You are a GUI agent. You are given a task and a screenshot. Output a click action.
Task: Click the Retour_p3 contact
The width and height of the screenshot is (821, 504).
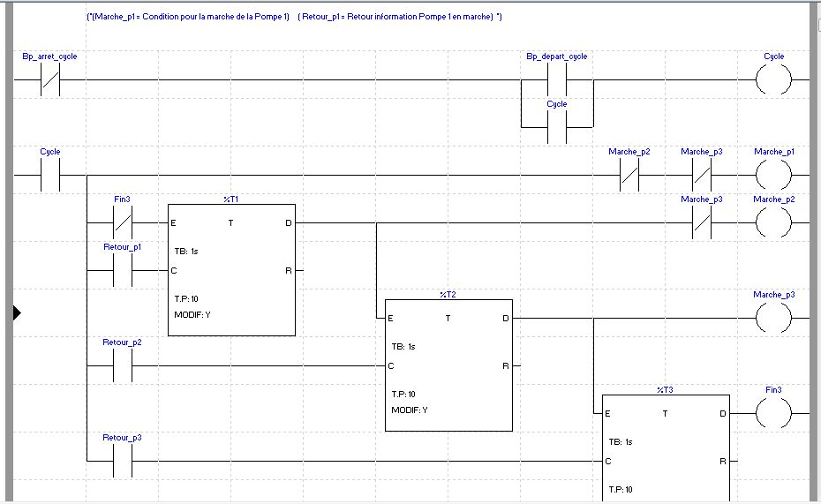122,462
